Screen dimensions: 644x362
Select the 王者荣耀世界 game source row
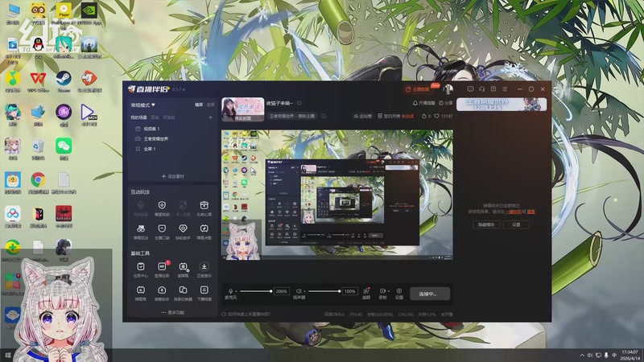coord(172,138)
